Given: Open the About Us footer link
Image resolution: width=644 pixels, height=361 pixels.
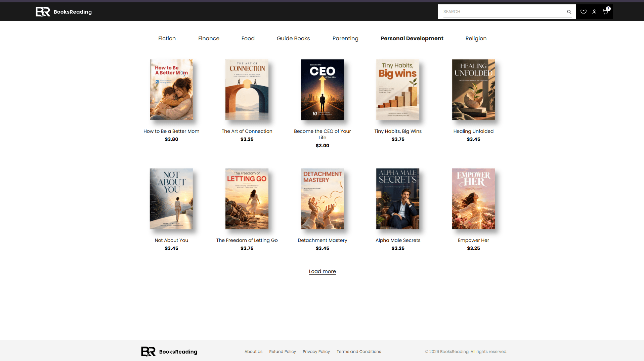Looking at the screenshot, I should pos(253,352).
